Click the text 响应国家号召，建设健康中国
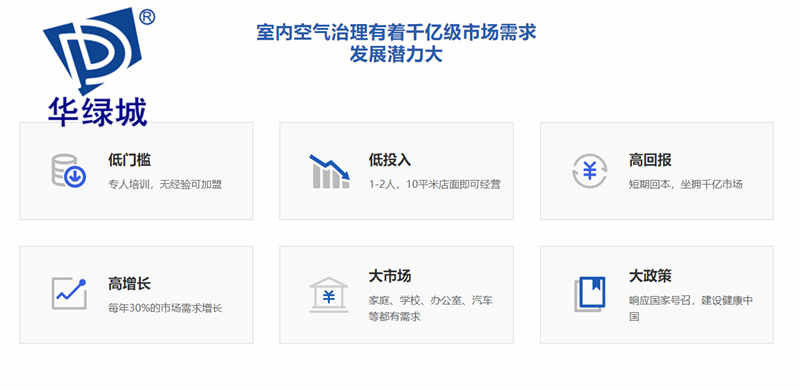 (x=691, y=308)
